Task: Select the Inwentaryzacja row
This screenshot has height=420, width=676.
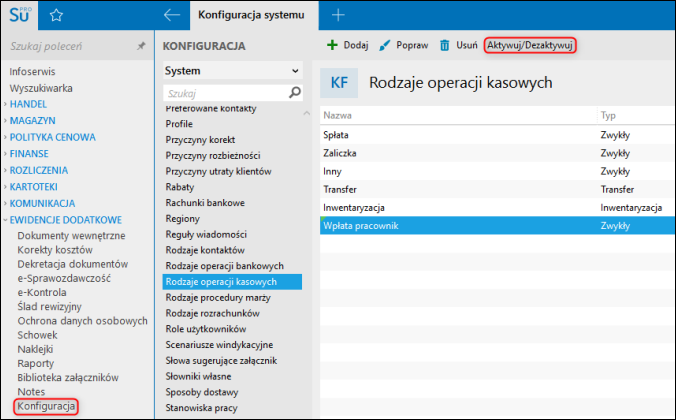Action: click(x=497, y=207)
